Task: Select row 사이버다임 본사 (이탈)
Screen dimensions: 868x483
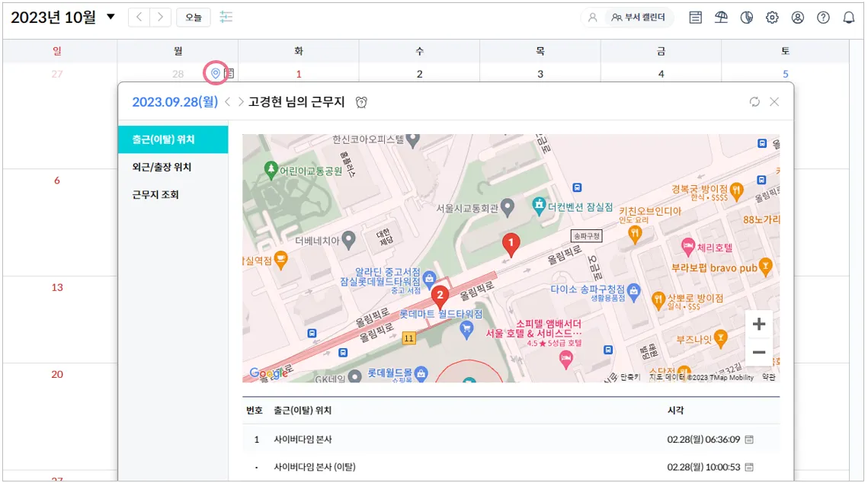Action: coord(511,467)
